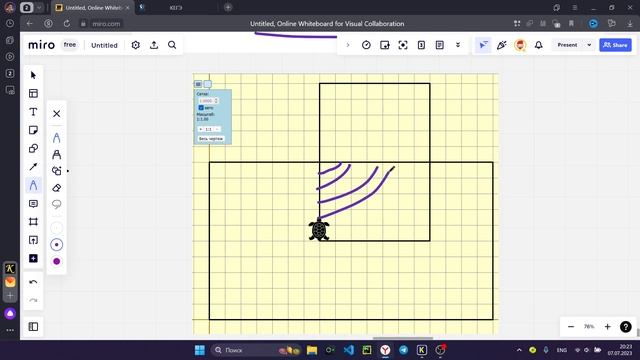
Task: Zoom in with plus button
Action: pos(607,327)
